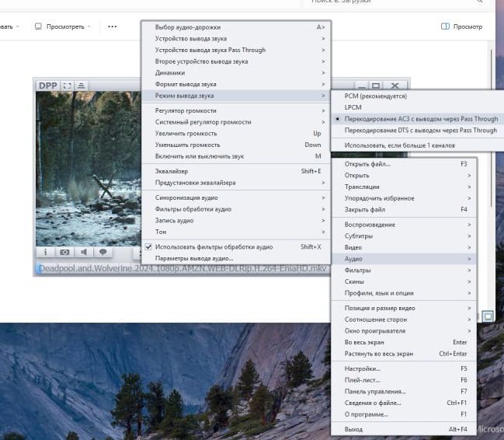The height and width of the screenshot is (440, 504).
Task: Open Плей-лист... menu item
Action: point(404,380)
